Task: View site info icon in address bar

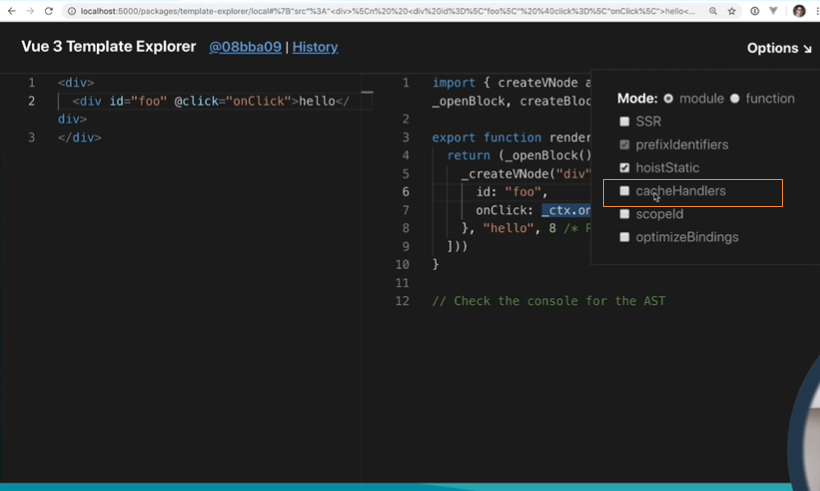Action: click(72, 11)
